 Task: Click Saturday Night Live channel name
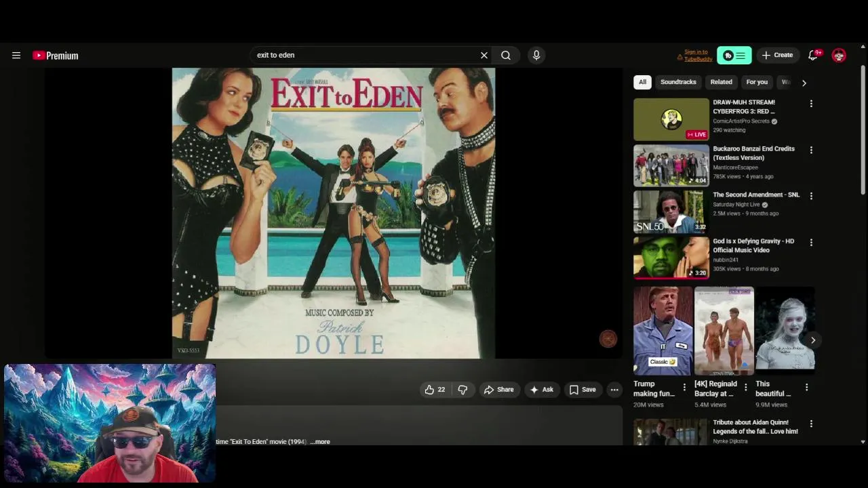[x=736, y=205]
